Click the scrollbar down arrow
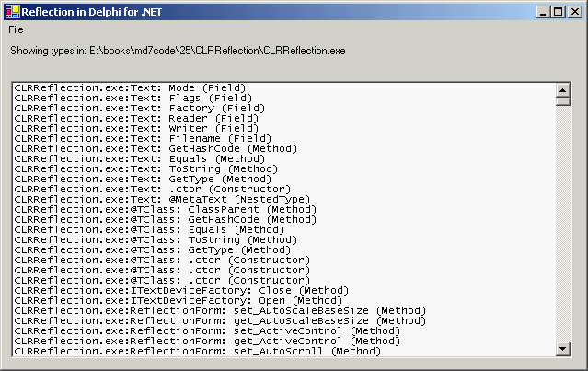This screenshot has height=371, width=588. coord(563,349)
